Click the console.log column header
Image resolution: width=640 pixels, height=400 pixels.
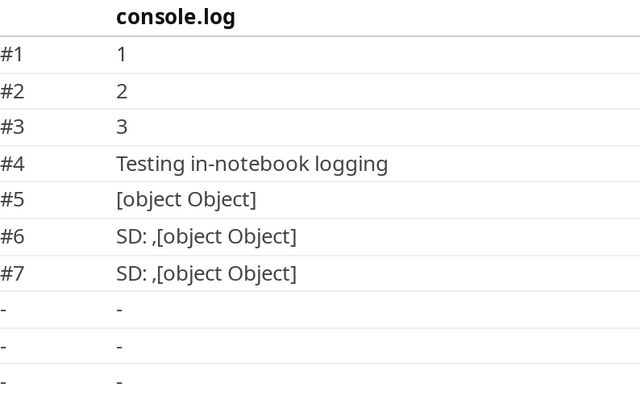tap(176, 18)
